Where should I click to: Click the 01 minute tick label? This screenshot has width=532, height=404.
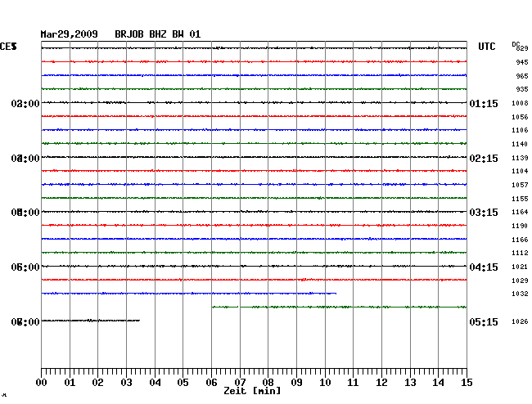click(x=70, y=383)
